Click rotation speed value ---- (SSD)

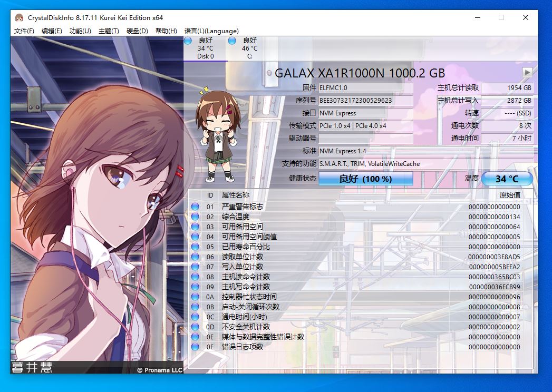pyautogui.click(x=507, y=113)
